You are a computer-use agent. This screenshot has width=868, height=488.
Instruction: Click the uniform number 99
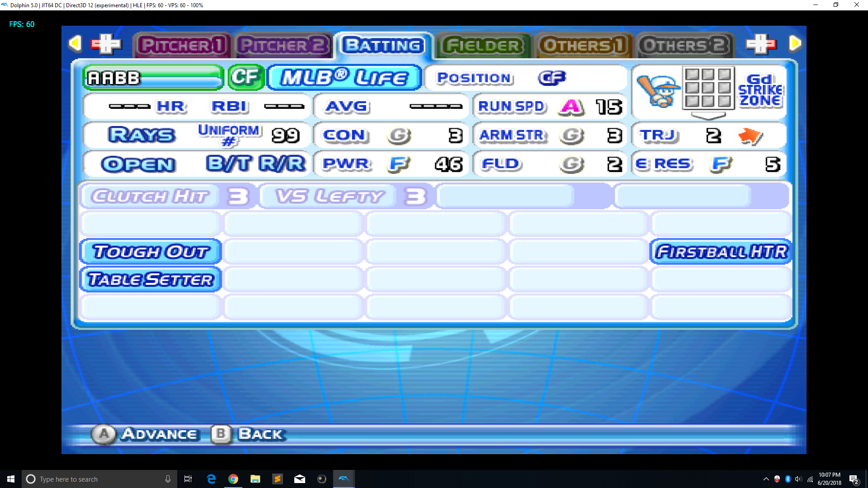pyautogui.click(x=285, y=136)
